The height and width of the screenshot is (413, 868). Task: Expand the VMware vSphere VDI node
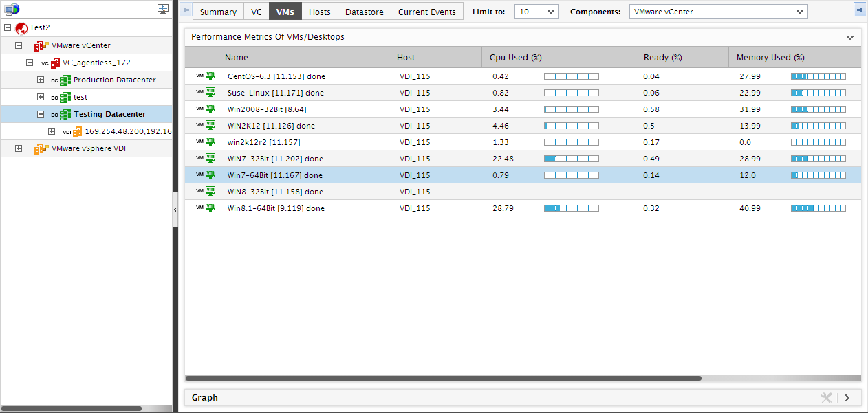click(x=19, y=148)
